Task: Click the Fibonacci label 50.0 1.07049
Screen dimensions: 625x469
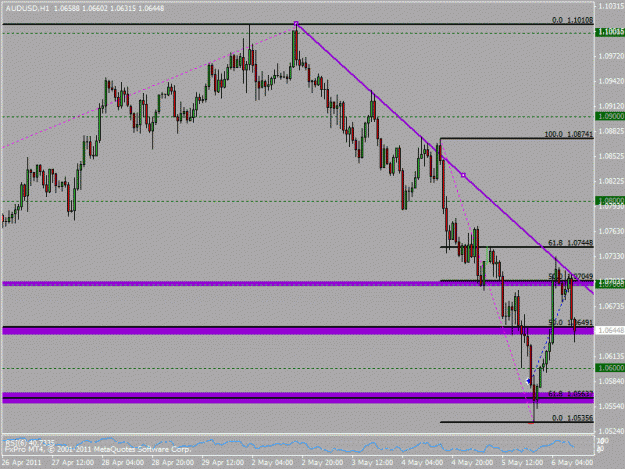Action: (x=571, y=276)
